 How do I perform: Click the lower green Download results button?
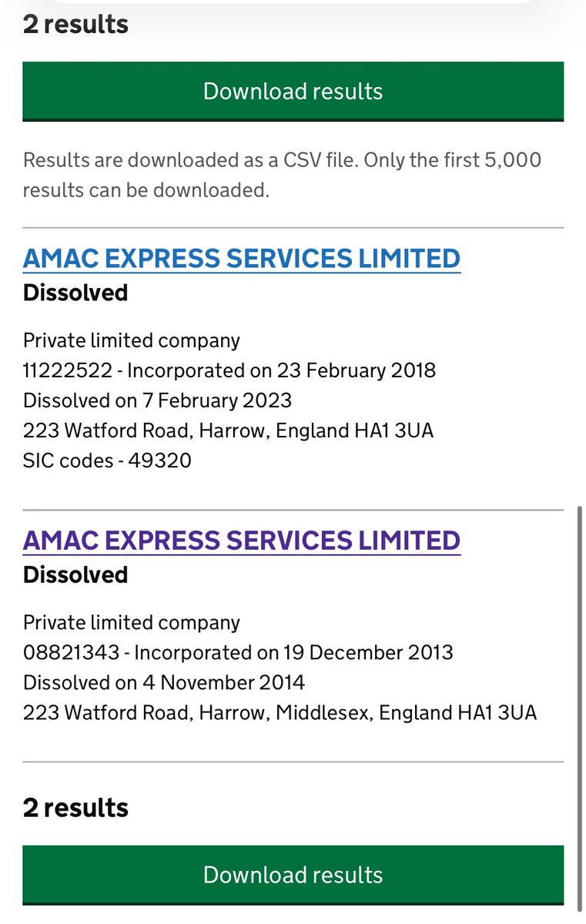pos(293,875)
